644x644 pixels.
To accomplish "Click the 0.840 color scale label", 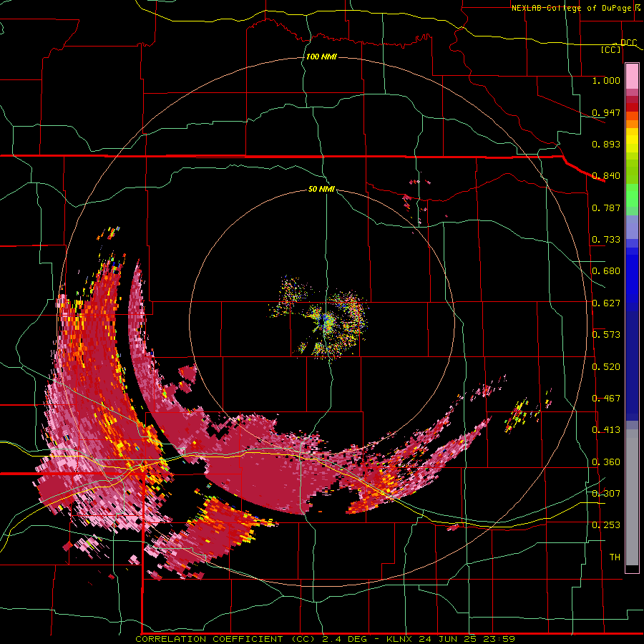I will tap(606, 176).
